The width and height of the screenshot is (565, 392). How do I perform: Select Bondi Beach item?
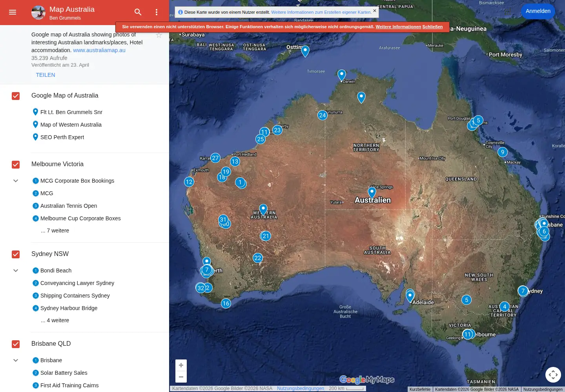(56, 270)
